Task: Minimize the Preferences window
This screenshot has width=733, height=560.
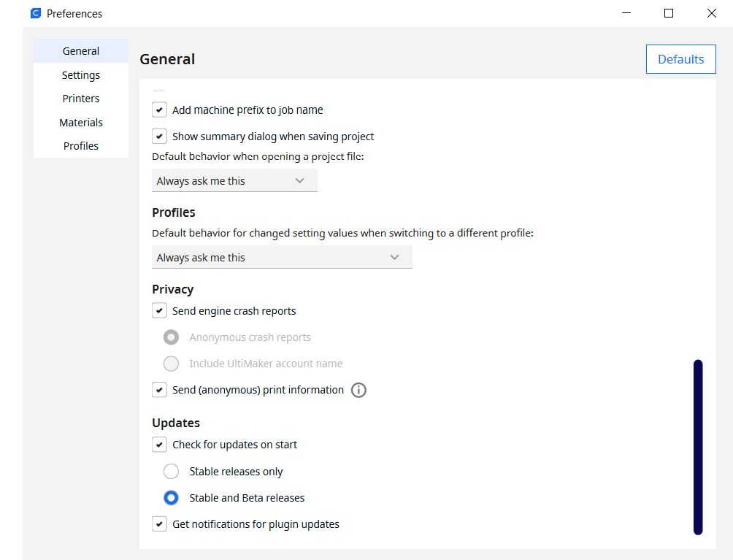Action: coord(626,13)
